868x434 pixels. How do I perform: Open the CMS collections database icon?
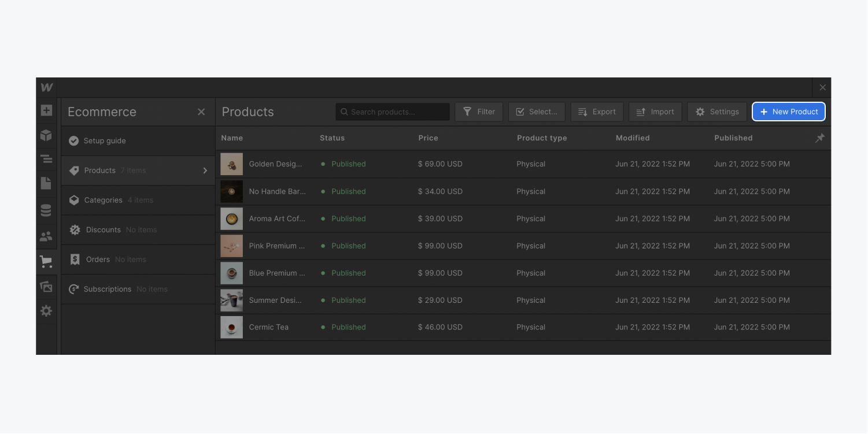(x=46, y=210)
